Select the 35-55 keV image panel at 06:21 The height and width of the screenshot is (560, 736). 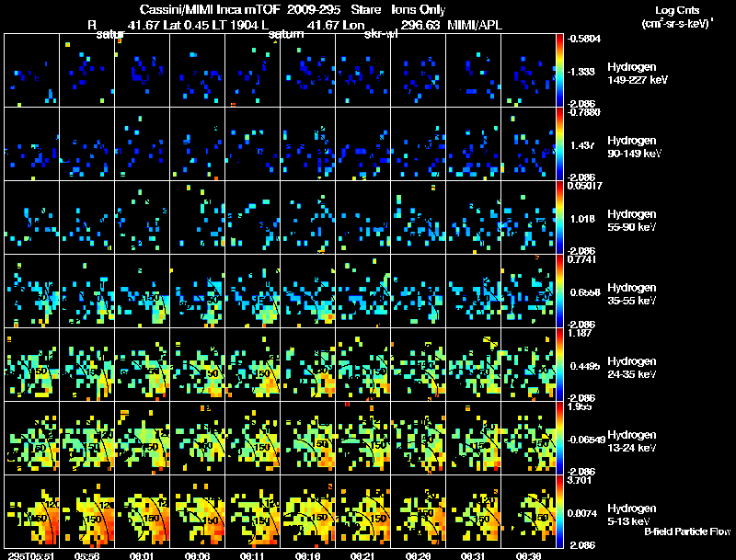(362, 291)
